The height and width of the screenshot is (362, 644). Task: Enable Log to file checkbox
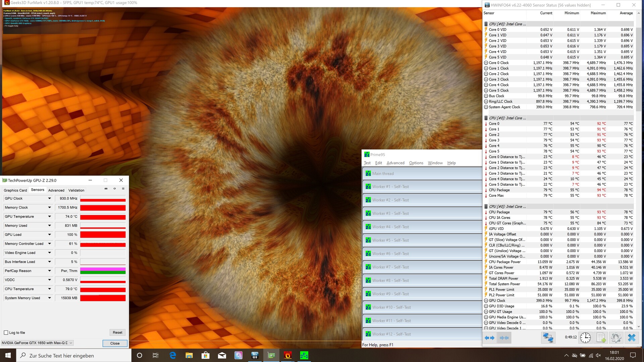[x=6, y=333]
